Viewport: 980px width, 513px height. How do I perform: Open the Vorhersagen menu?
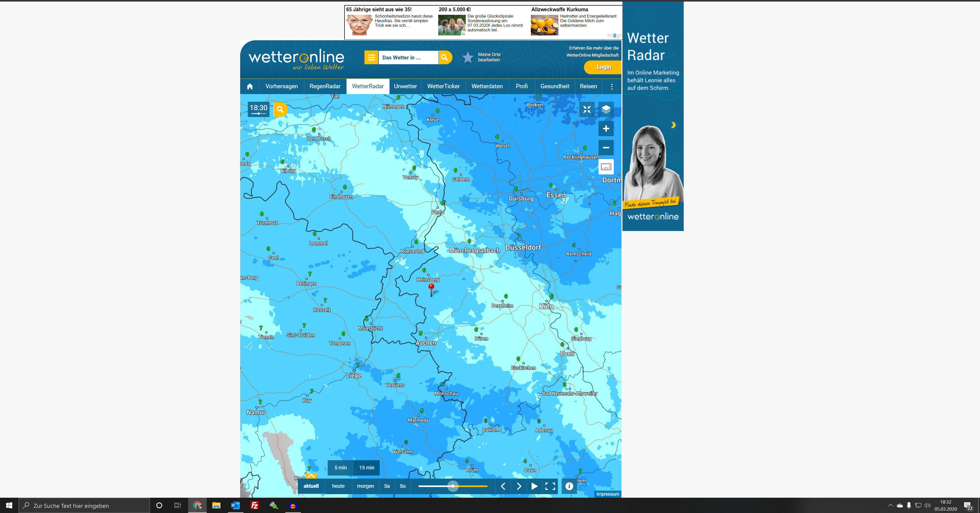pos(281,86)
